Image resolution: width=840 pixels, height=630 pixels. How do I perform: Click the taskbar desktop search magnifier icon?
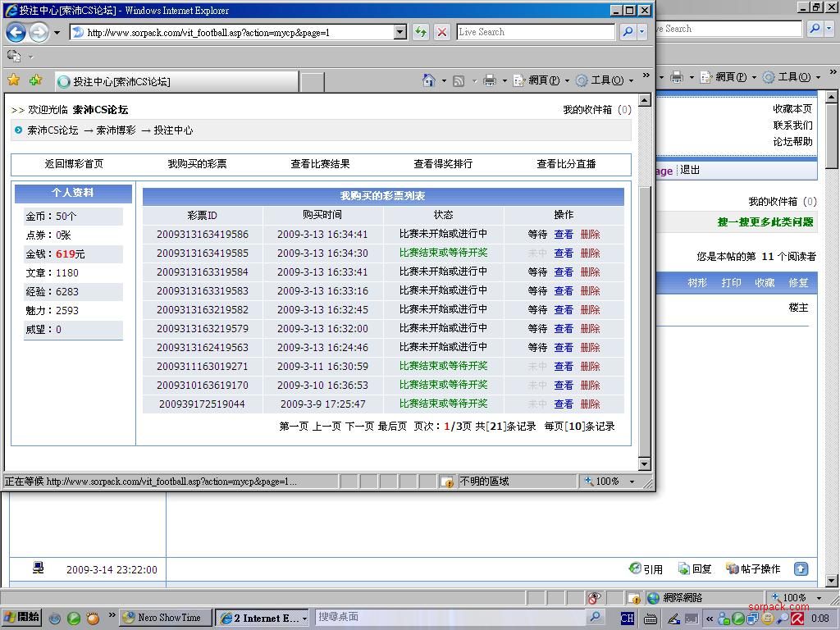click(x=596, y=617)
